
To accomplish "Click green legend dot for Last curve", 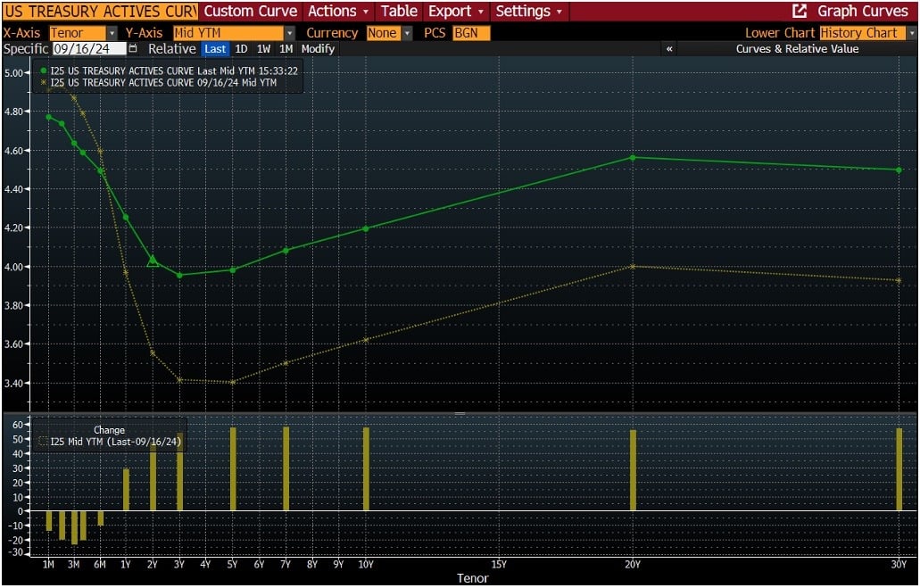I will (x=44, y=71).
